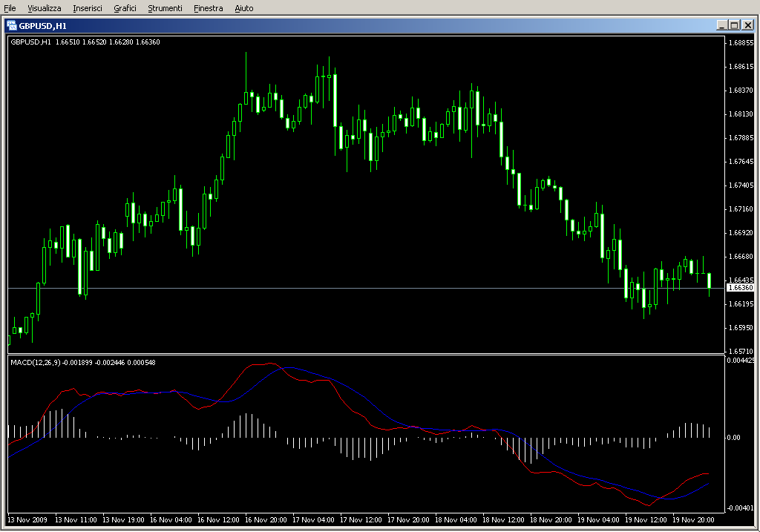This screenshot has height=532, width=760.
Task: Click price level 1.68855 on the axis
Action: (x=741, y=42)
